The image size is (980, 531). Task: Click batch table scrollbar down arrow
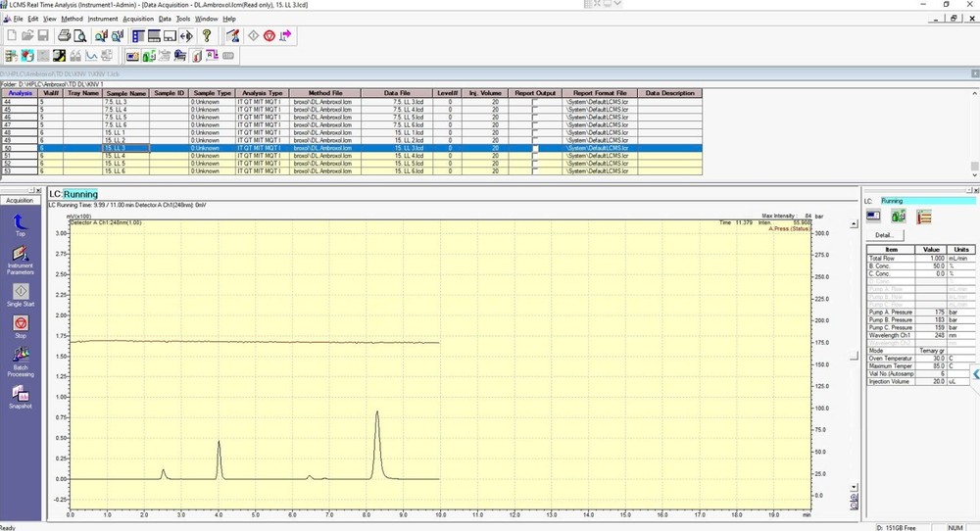[x=974, y=177]
